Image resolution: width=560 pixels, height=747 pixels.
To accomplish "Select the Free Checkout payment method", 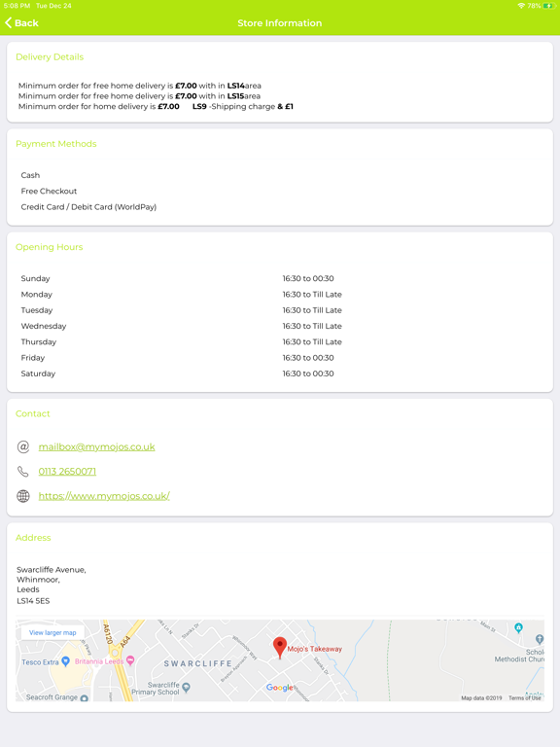I will coord(49,191).
